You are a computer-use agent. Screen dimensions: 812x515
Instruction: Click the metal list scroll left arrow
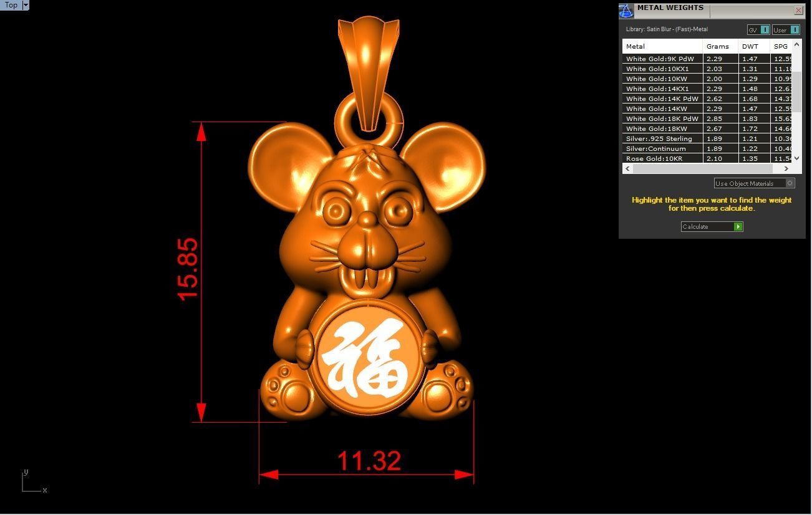pyautogui.click(x=628, y=168)
